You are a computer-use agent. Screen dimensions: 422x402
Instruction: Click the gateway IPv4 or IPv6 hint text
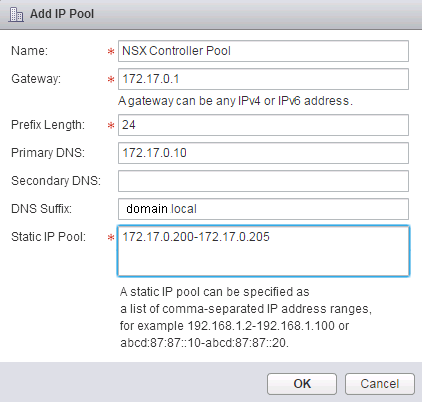click(x=235, y=101)
